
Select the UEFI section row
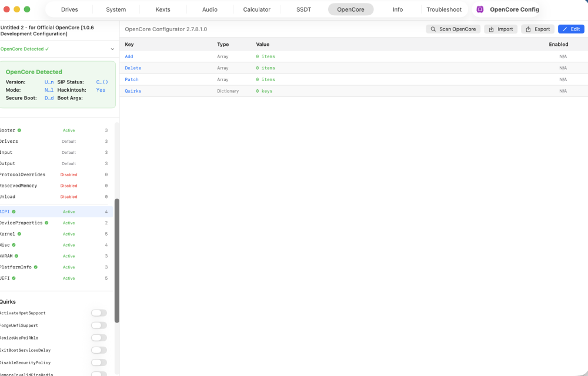55,278
